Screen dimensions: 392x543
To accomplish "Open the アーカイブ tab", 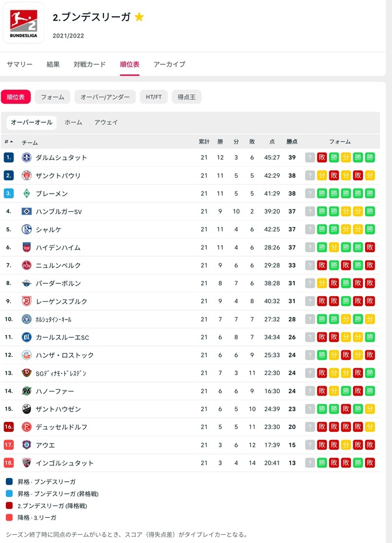I will click(169, 64).
